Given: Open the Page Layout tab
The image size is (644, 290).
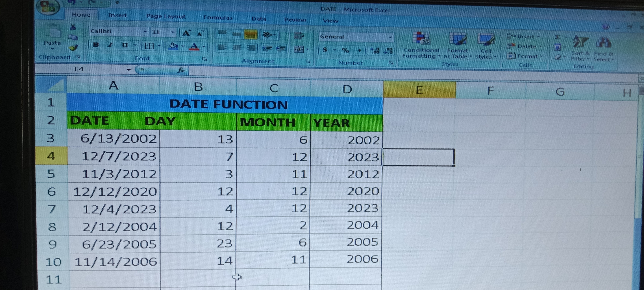Looking at the screenshot, I should click(x=166, y=17).
